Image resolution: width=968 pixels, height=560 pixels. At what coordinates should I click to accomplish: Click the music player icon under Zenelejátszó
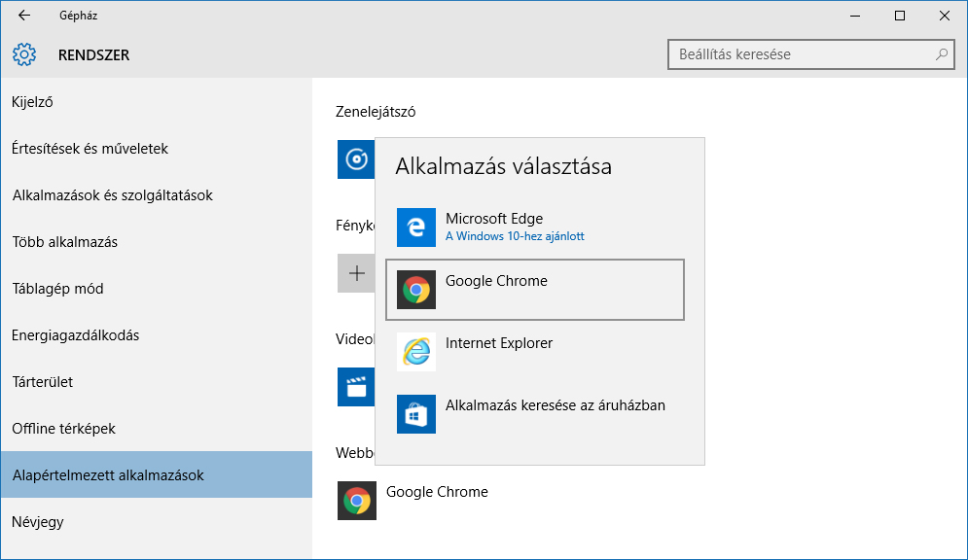(355, 159)
